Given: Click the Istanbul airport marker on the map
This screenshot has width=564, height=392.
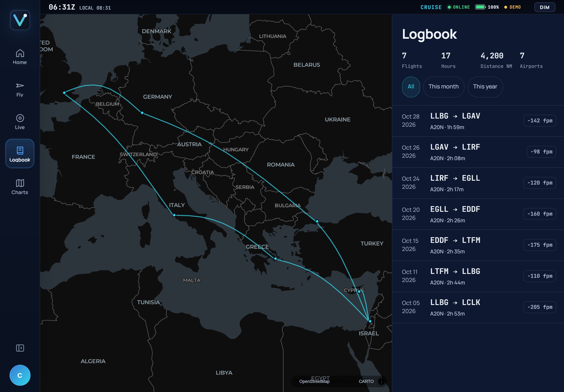Looking at the screenshot, I should point(317,221).
